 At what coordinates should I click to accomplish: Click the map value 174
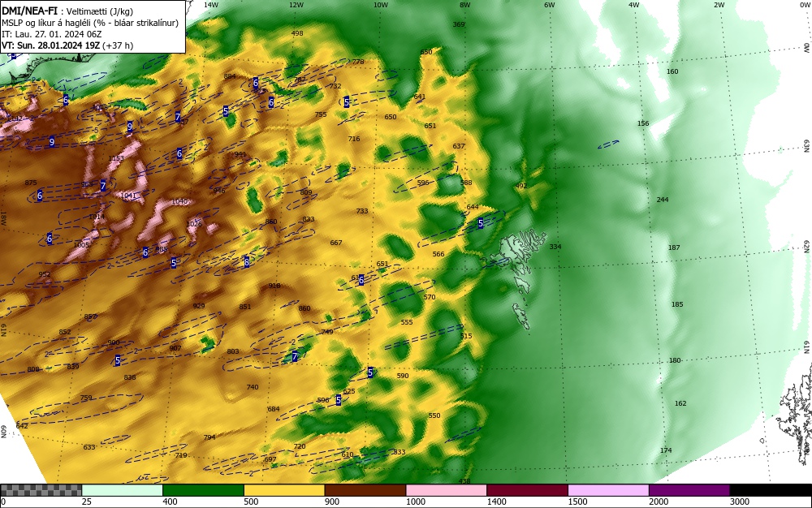[666, 450]
